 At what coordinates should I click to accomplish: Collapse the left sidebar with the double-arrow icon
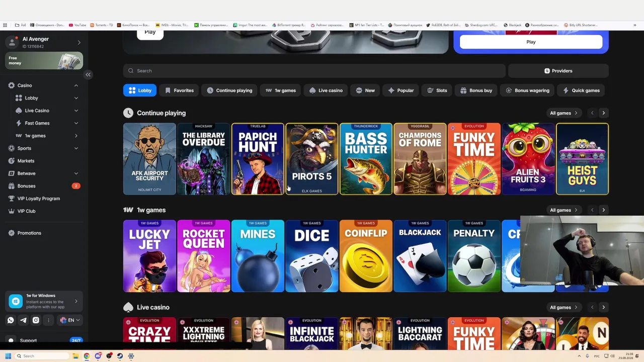click(88, 74)
